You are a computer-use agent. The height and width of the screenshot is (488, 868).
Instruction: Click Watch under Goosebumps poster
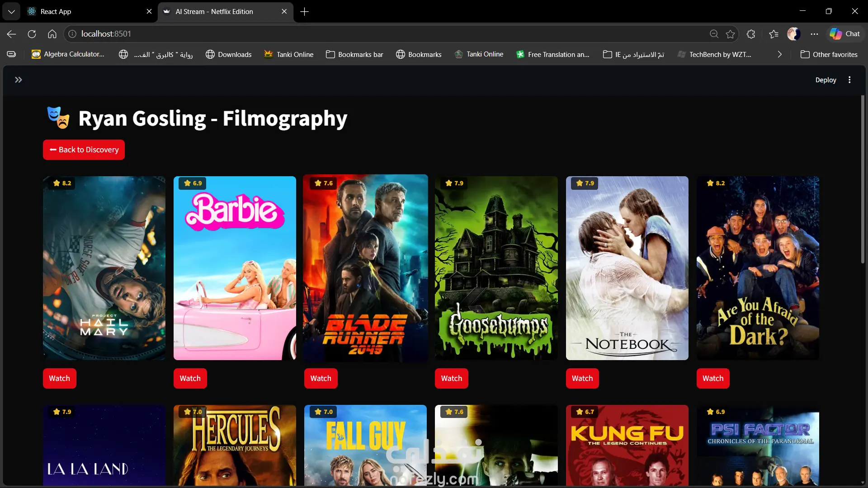(451, 378)
